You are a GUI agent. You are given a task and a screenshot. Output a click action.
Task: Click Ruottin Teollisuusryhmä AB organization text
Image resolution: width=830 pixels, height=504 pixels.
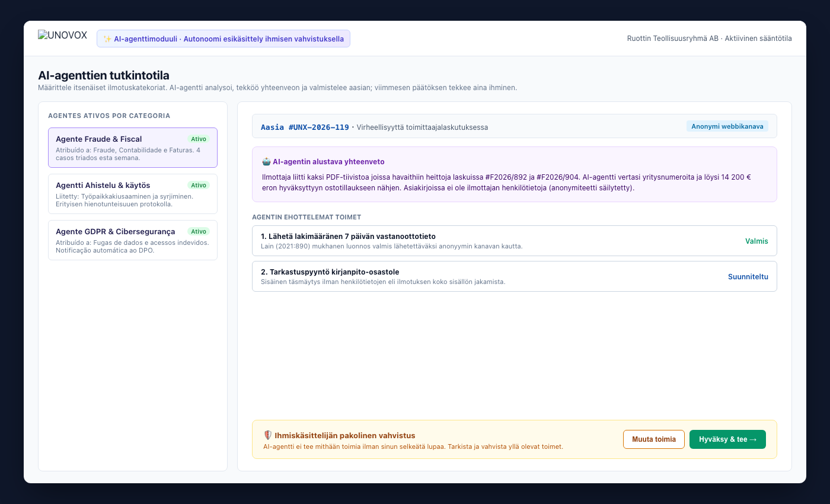(x=673, y=39)
